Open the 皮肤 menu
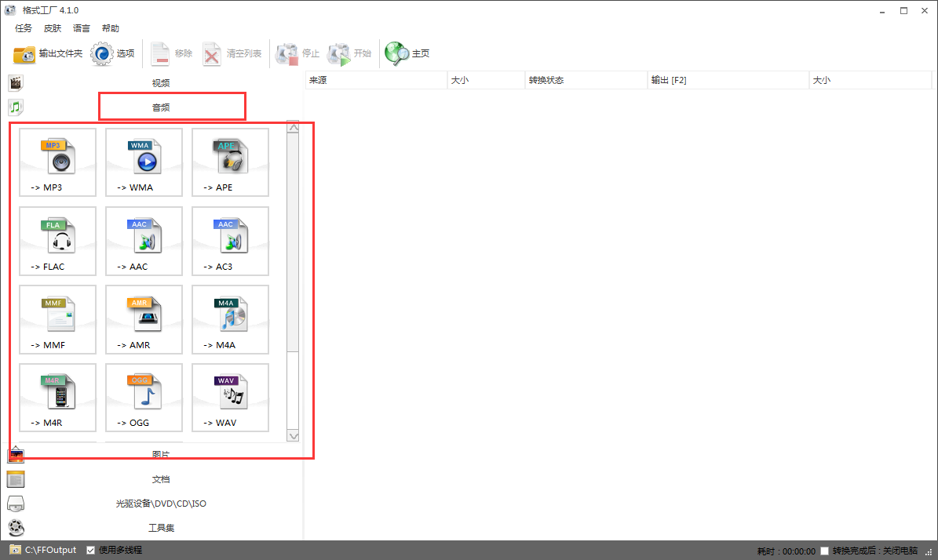Viewport: 938px width, 560px height. pos(53,28)
